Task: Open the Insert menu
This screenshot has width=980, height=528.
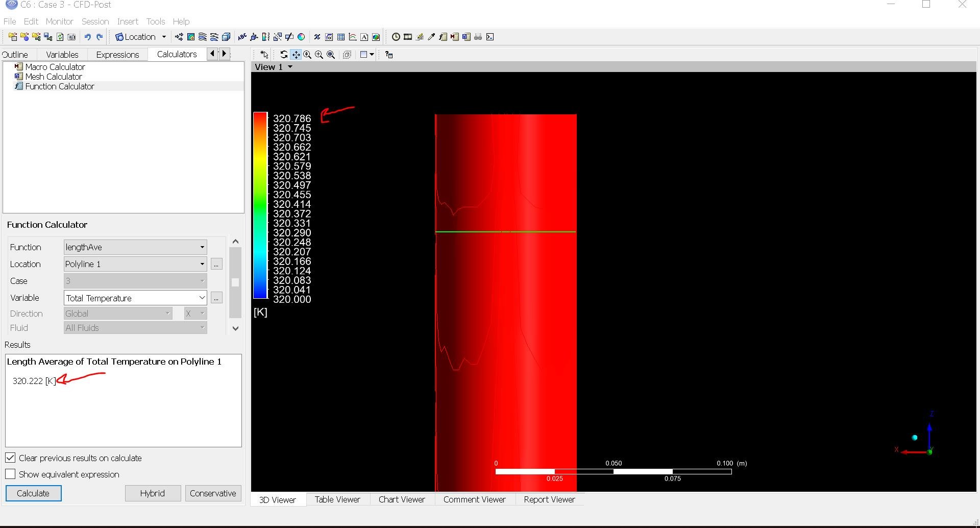Action: (127, 21)
